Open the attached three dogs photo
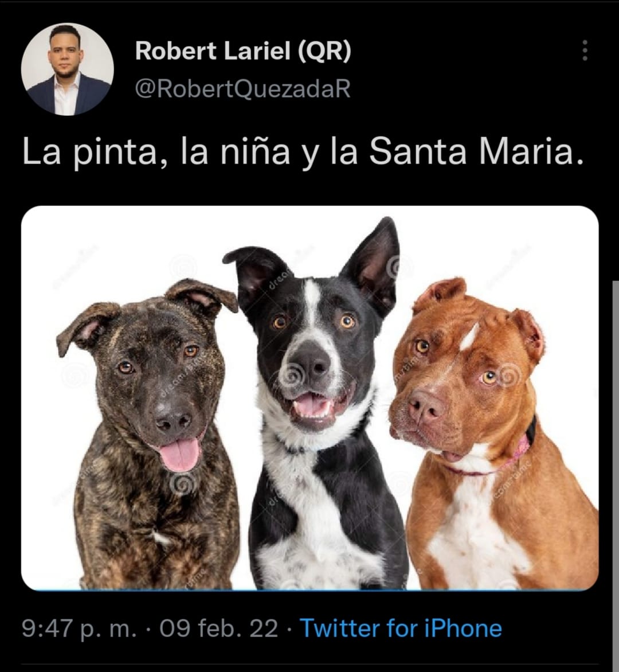619x672 pixels. (309, 398)
